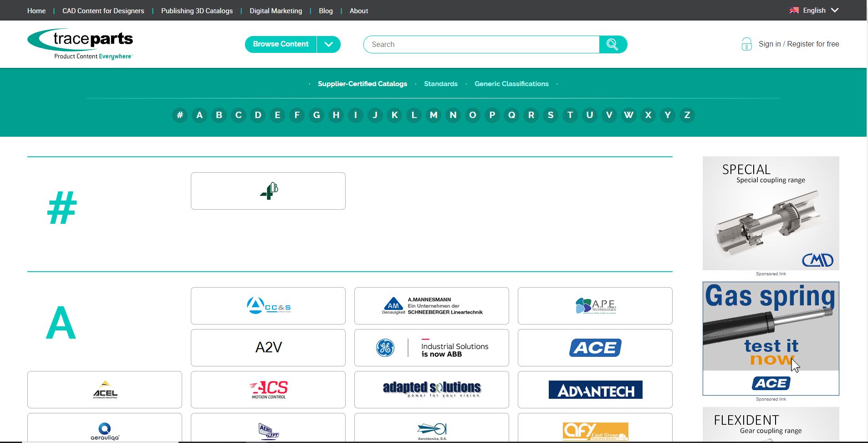Open the Advantech catalog logo

pos(595,390)
